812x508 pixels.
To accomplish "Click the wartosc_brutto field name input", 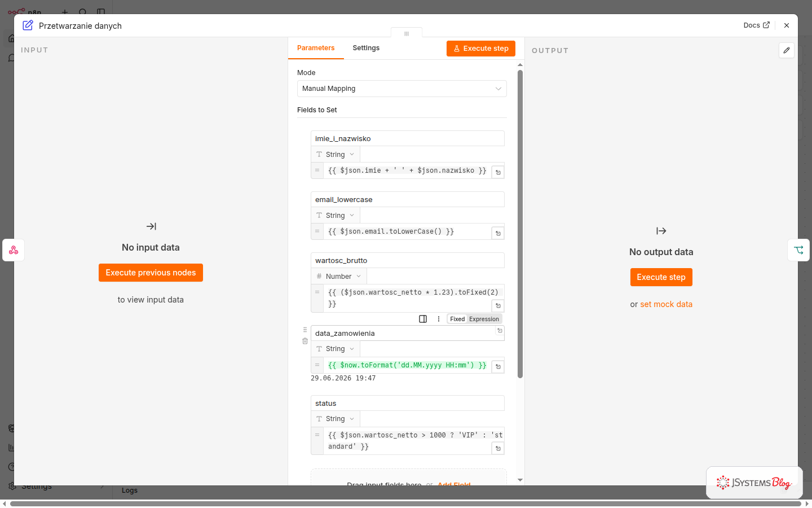I will [x=407, y=260].
